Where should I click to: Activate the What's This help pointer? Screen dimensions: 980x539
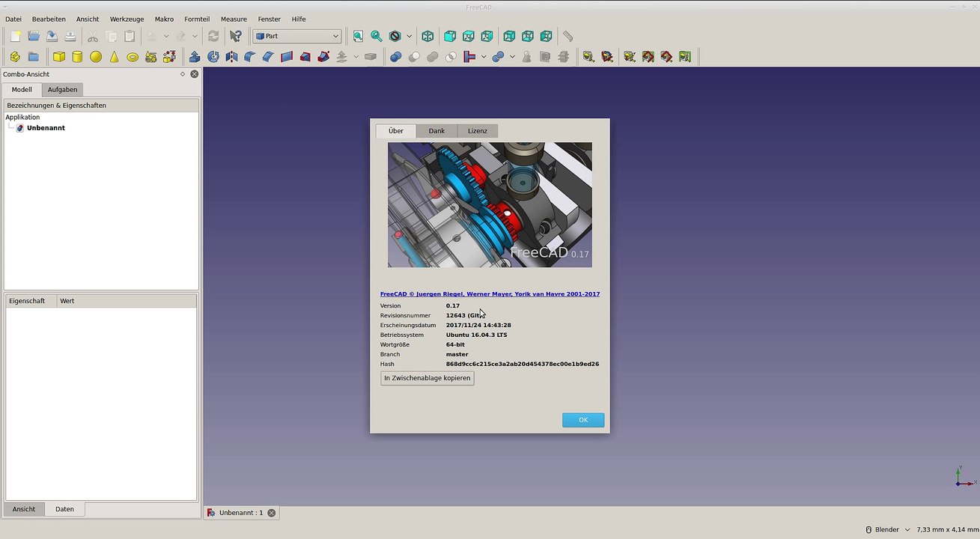click(x=236, y=36)
